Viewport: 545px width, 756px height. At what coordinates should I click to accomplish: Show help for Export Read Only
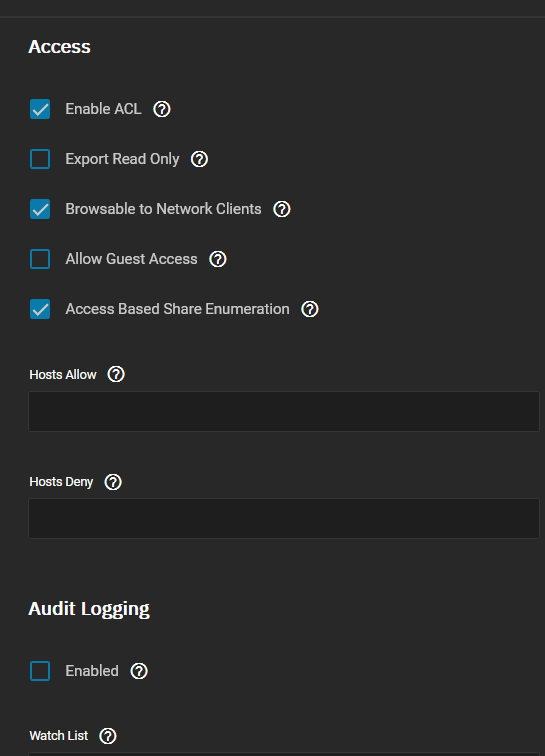tap(199, 159)
